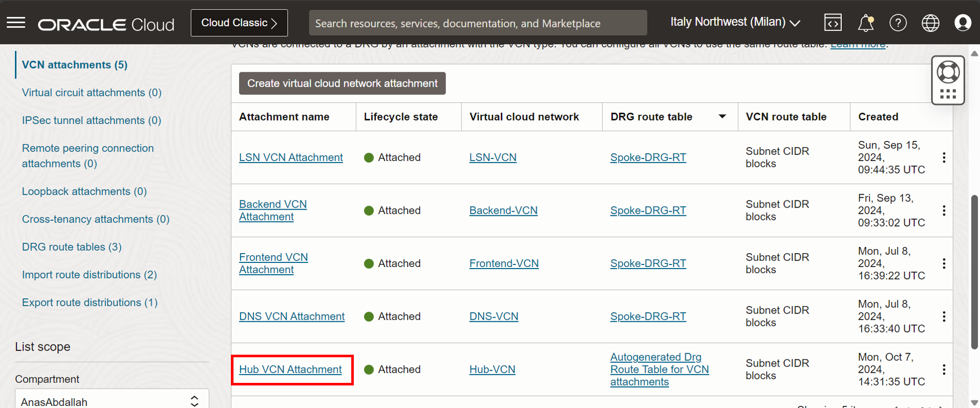The height and width of the screenshot is (408, 980).
Task: Open the LSN VCN Attachment link
Action: (x=291, y=157)
